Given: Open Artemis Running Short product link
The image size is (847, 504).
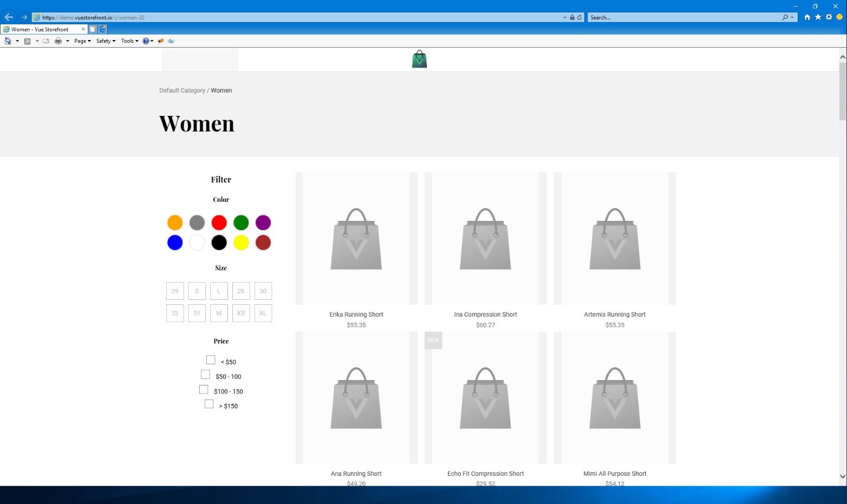Looking at the screenshot, I should (615, 315).
